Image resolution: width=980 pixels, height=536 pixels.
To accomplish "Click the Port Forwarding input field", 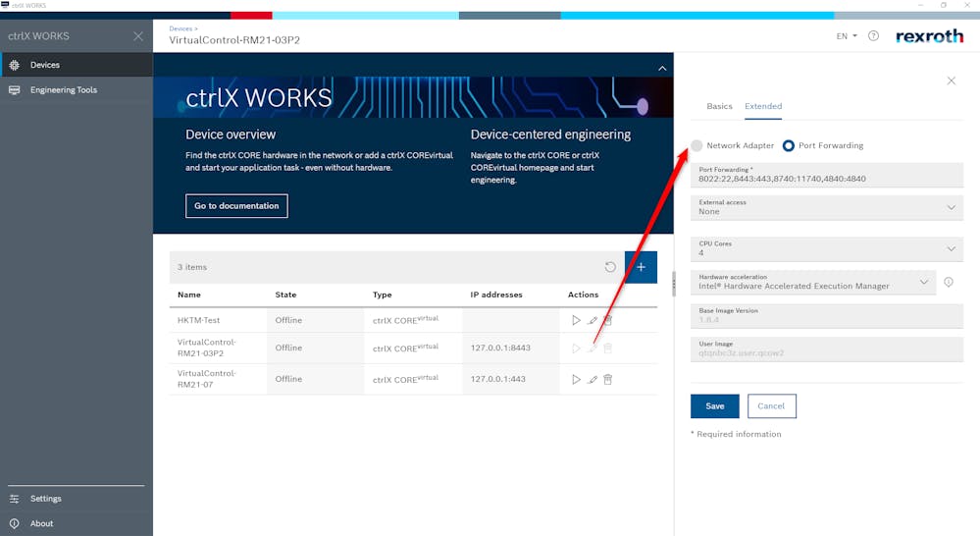I will pyautogui.click(x=826, y=175).
